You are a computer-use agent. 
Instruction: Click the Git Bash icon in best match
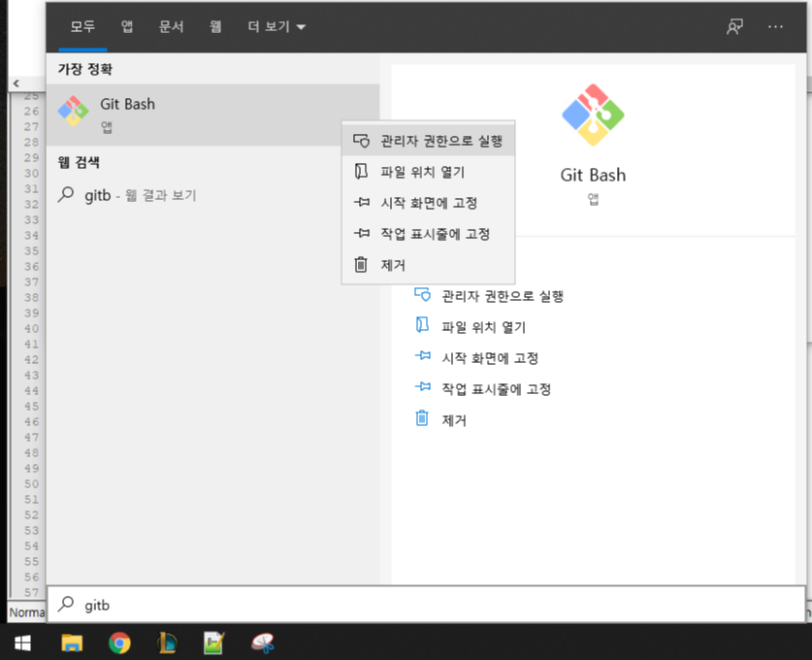click(73, 111)
